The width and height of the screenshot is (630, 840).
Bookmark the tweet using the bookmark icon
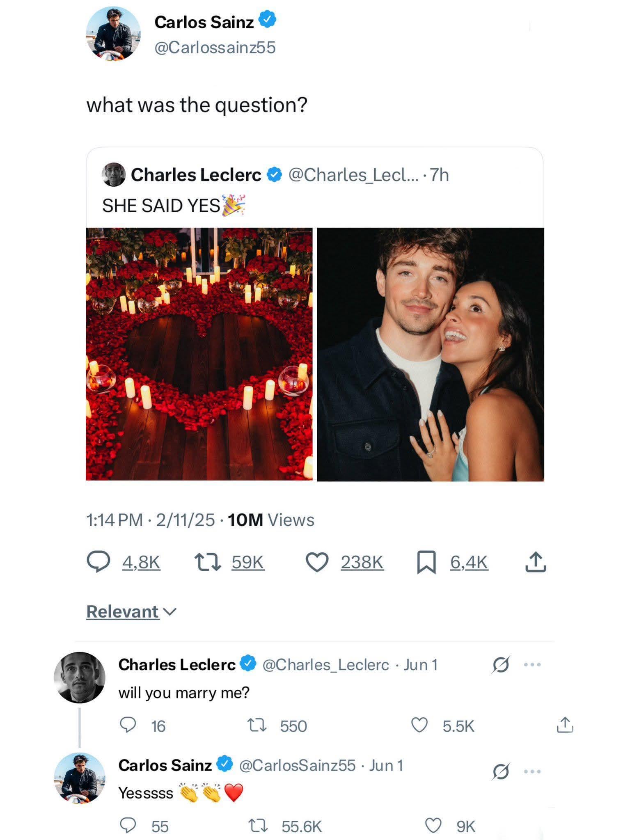(x=426, y=562)
